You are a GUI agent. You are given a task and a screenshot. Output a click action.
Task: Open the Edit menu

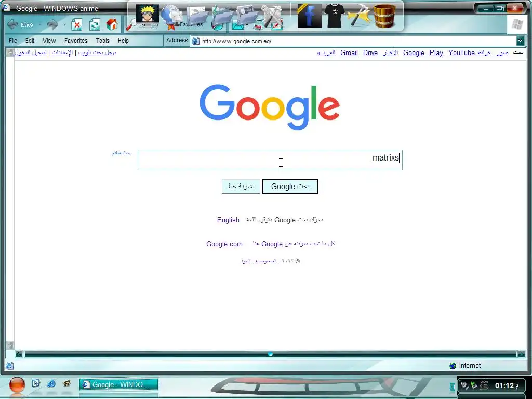pyautogui.click(x=30, y=41)
